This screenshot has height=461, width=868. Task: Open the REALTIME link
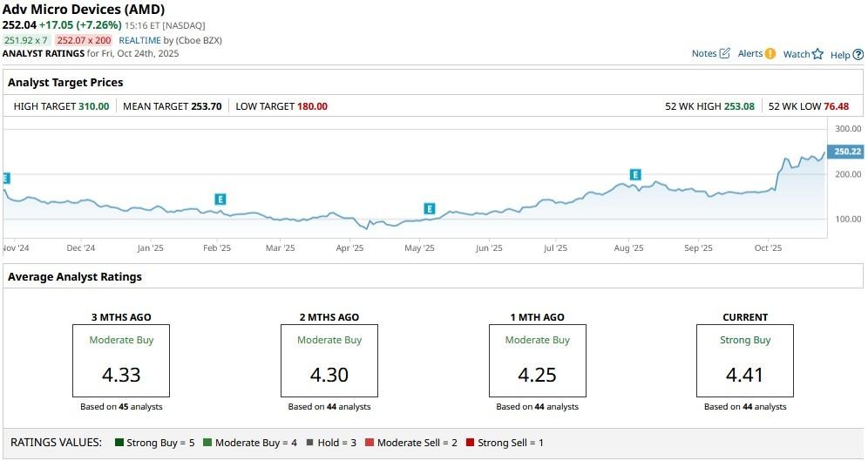click(139, 40)
